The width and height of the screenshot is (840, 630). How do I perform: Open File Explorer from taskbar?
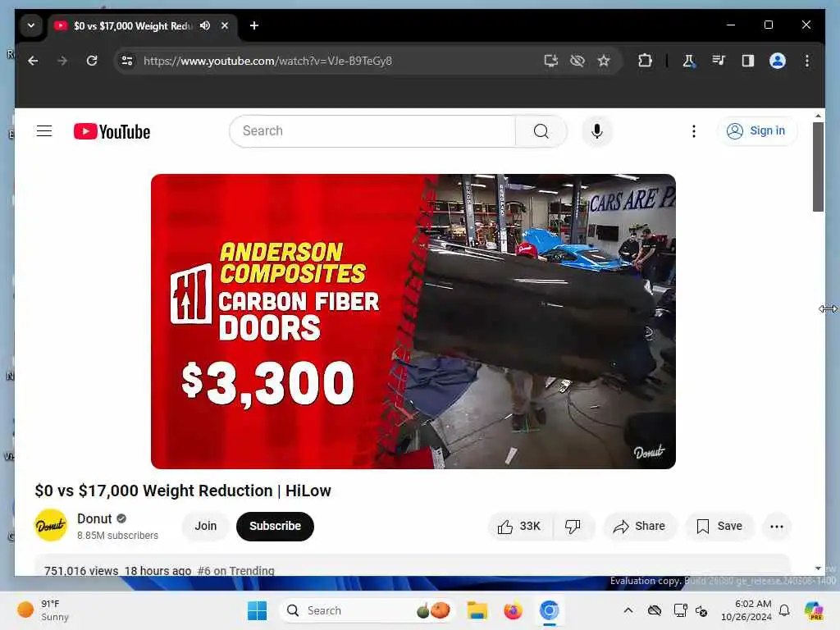click(x=477, y=610)
